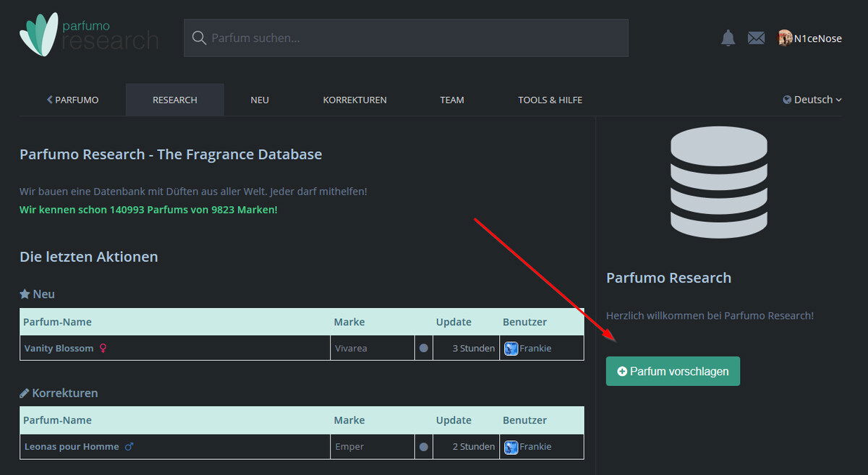Click the 'Wir bauen eine Datenbank' intro sentence

(193, 192)
